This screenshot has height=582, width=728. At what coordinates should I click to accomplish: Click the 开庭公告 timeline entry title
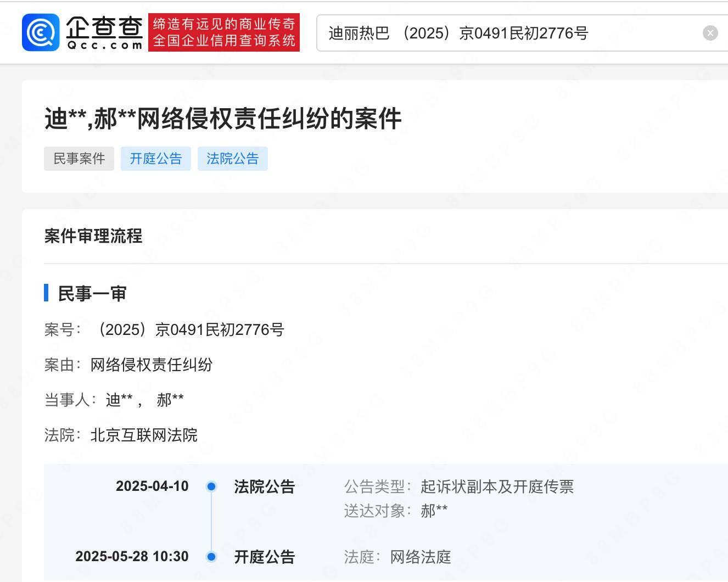pyautogui.click(x=265, y=557)
